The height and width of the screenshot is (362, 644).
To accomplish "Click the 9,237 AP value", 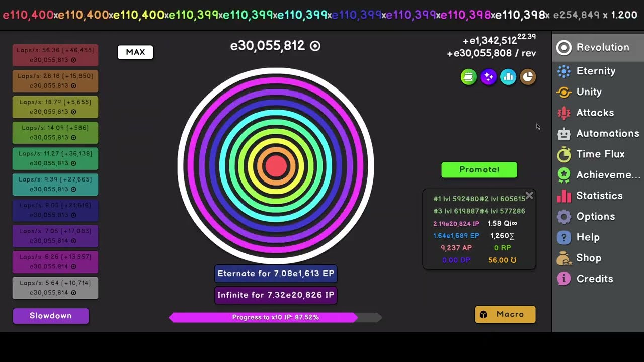I will [x=456, y=248].
